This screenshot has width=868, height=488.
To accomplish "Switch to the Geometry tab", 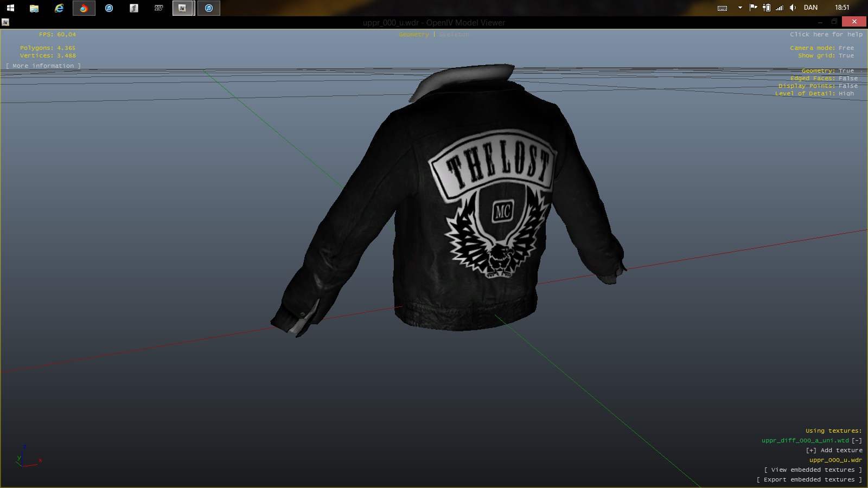I will (x=413, y=35).
